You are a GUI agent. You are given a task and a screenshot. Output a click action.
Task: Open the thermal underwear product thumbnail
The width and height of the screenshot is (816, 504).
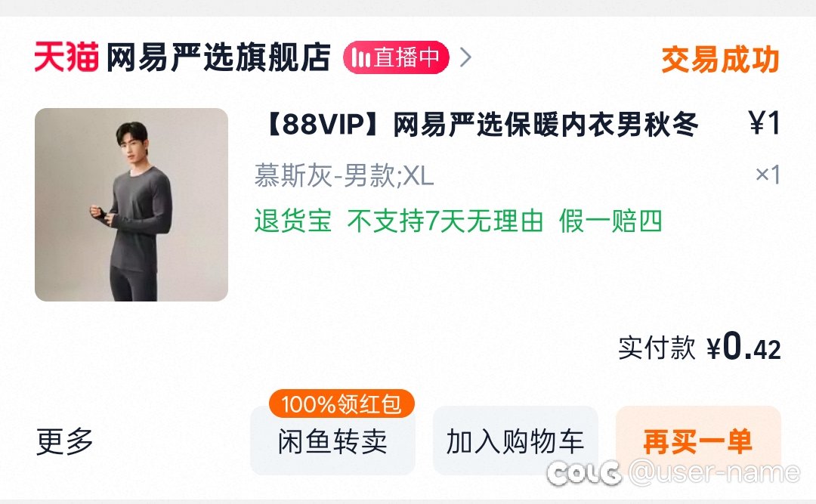pos(131,205)
